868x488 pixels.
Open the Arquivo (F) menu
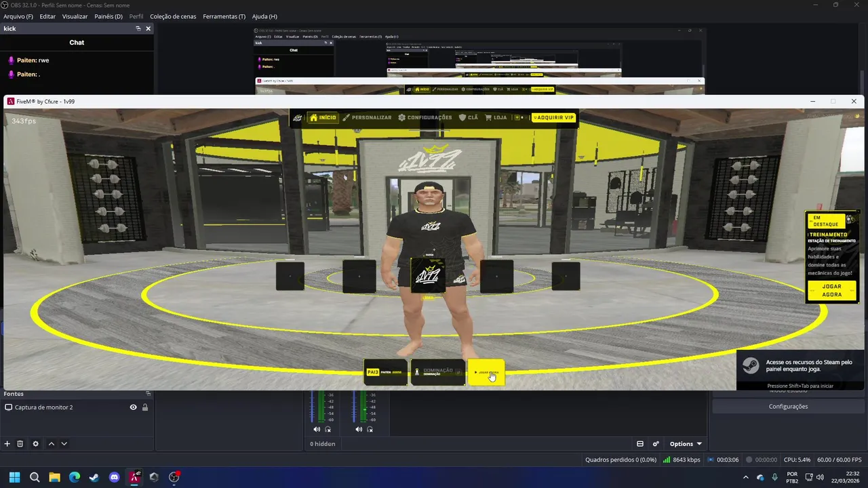18,16
